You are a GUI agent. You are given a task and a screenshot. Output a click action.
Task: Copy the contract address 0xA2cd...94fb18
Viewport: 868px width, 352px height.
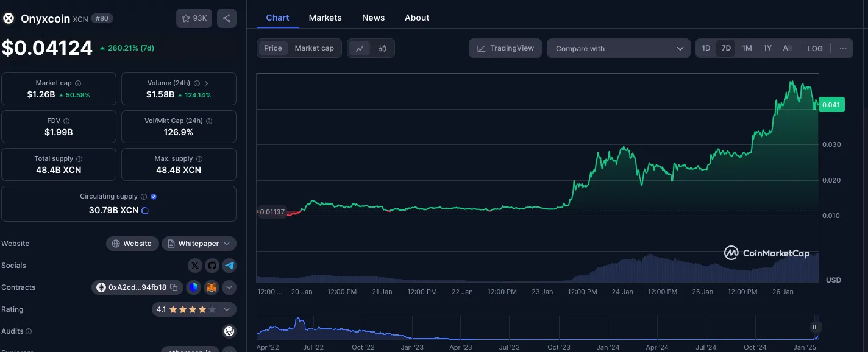(x=174, y=287)
